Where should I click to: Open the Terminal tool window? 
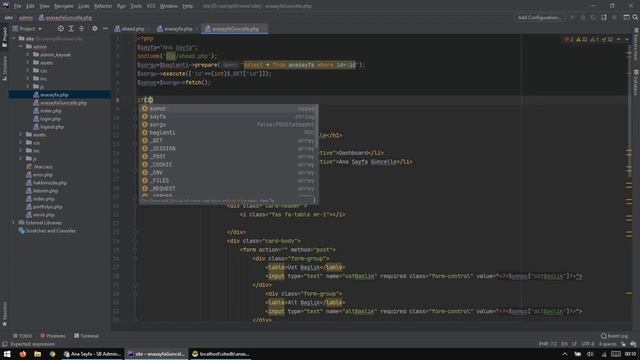(x=86, y=336)
